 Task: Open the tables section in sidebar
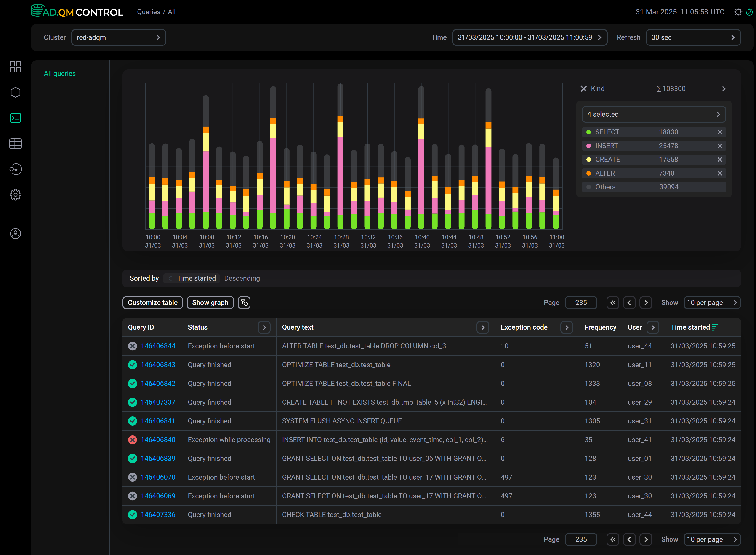[16, 144]
